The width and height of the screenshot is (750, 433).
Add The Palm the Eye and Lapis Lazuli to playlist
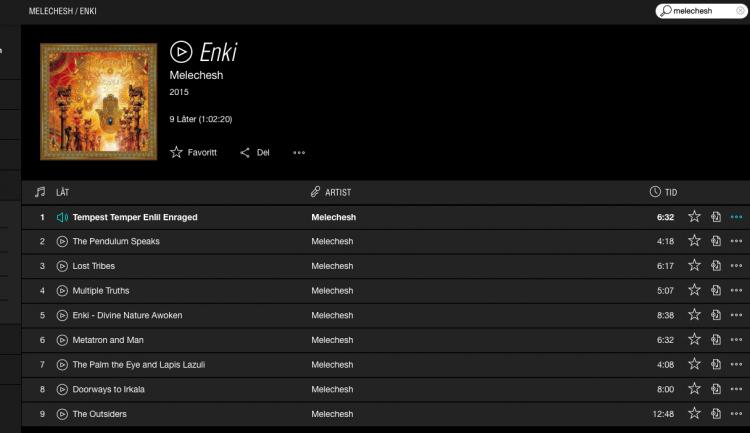click(x=716, y=365)
